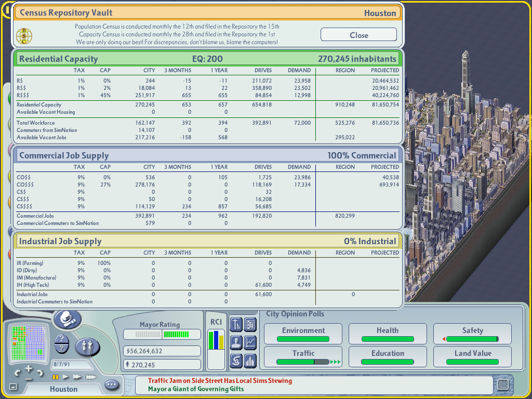Click the 8/7/91 date display
Image resolution: width=532 pixels, height=399 pixels.
[71, 364]
